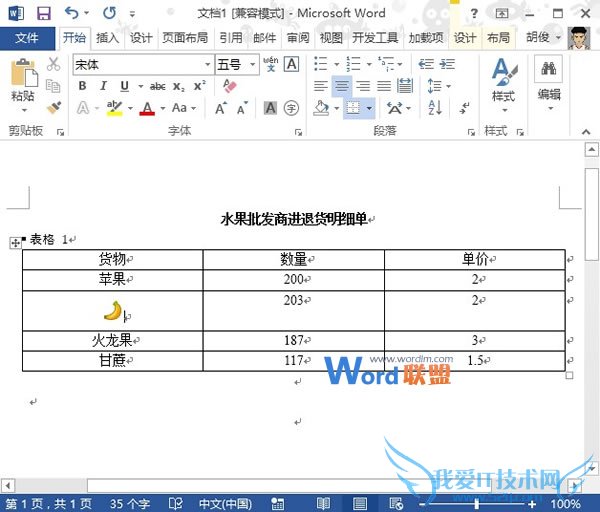The width and height of the screenshot is (600, 512).
Task: Toggle italic formatting
Action: 103,86
